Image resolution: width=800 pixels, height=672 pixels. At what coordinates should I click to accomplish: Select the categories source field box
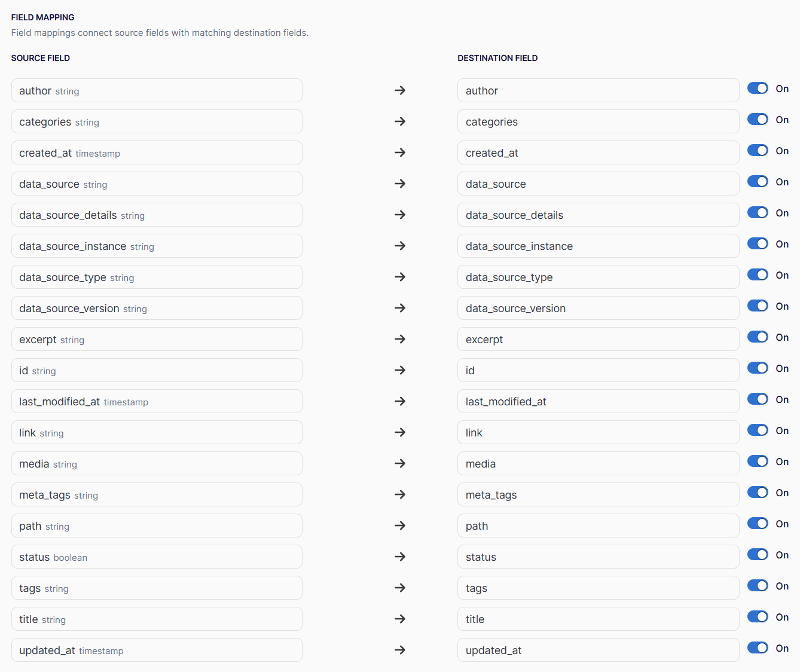pyautogui.click(x=157, y=121)
